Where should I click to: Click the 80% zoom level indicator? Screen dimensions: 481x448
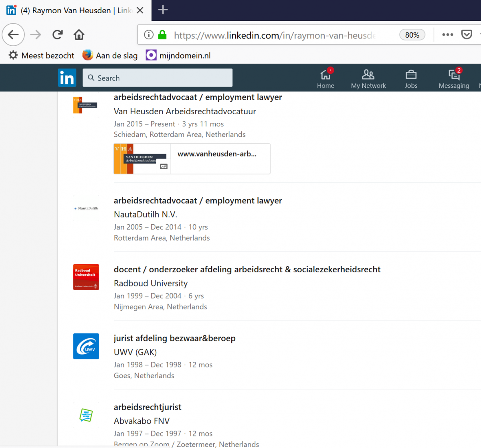point(412,35)
